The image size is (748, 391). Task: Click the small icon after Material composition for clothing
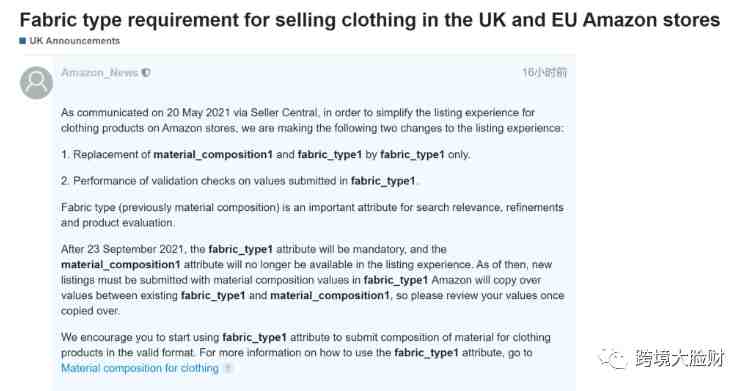point(228,368)
